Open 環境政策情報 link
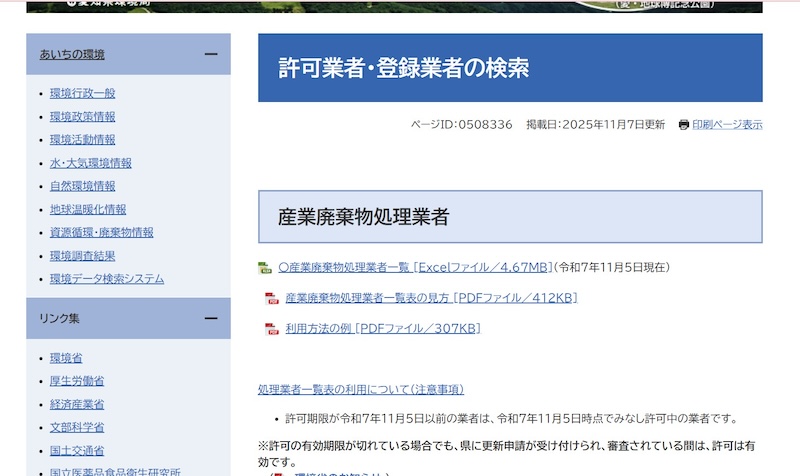The height and width of the screenshot is (476, 800). (82, 117)
